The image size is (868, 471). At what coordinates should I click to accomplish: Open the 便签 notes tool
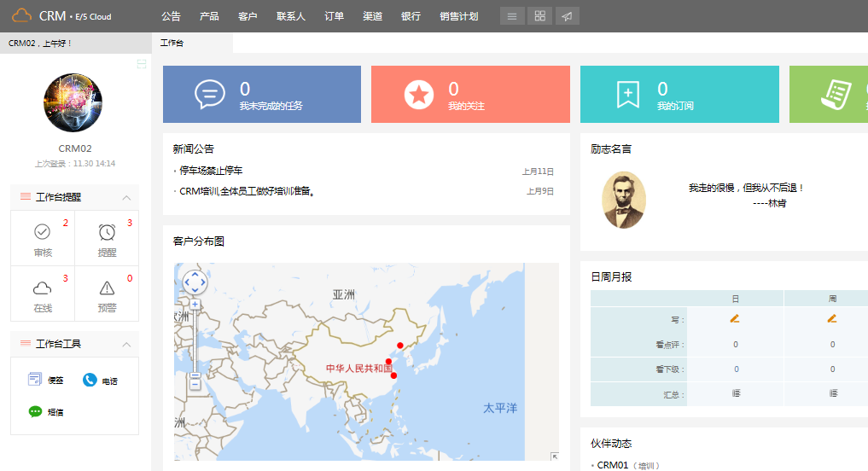pyautogui.click(x=36, y=380)
